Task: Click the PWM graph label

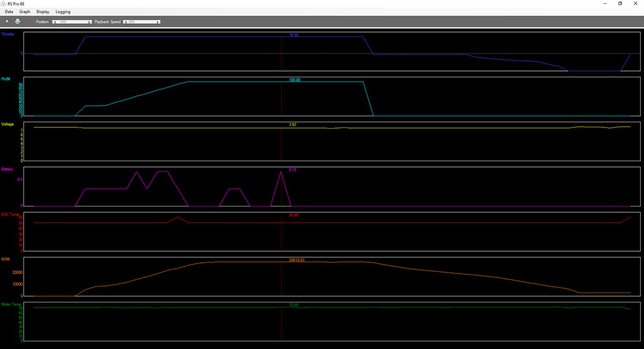Action: (x=6, y=79)
